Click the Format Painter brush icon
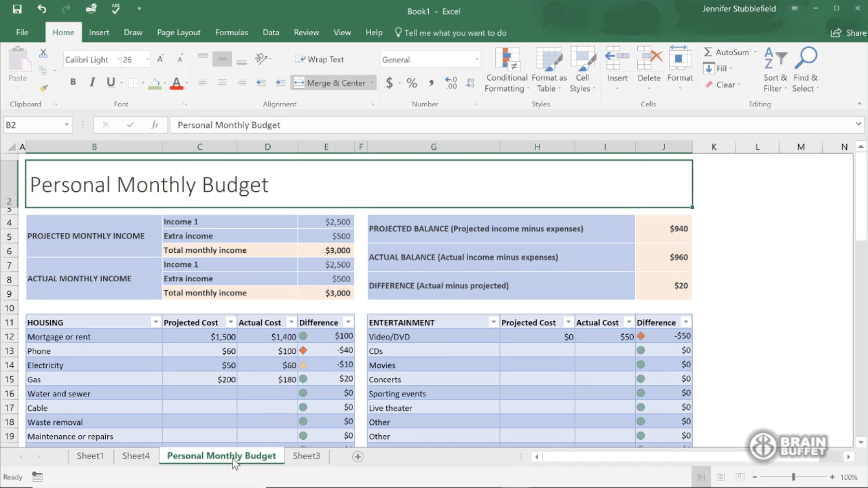This screenshot has height=488, width=868. pyautogui.click(x=44, y=89)
